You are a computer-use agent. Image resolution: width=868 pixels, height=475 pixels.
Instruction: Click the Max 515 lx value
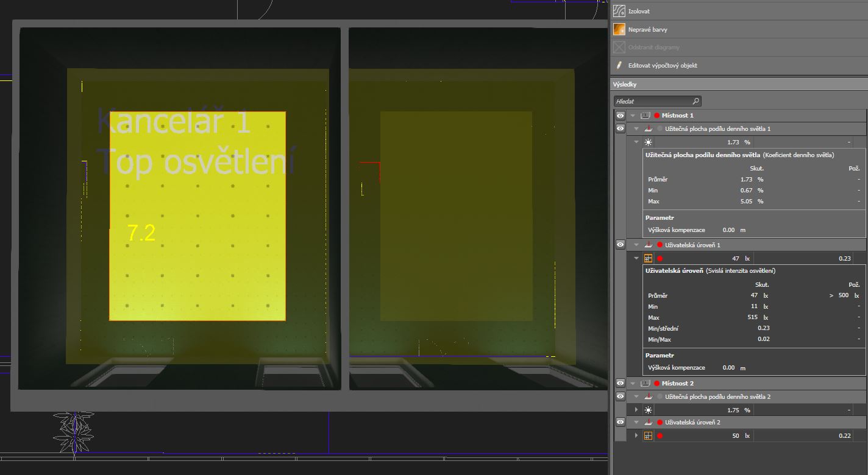click(758, 317)
